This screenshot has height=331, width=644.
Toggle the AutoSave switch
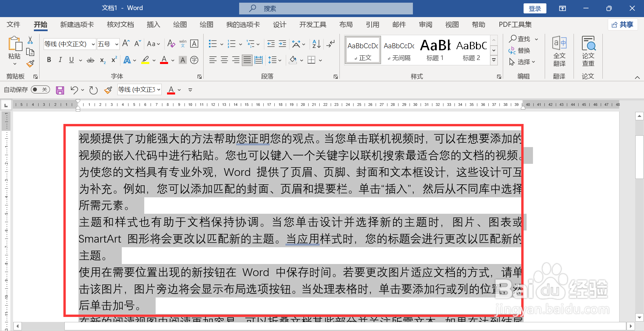click(40, 89)
